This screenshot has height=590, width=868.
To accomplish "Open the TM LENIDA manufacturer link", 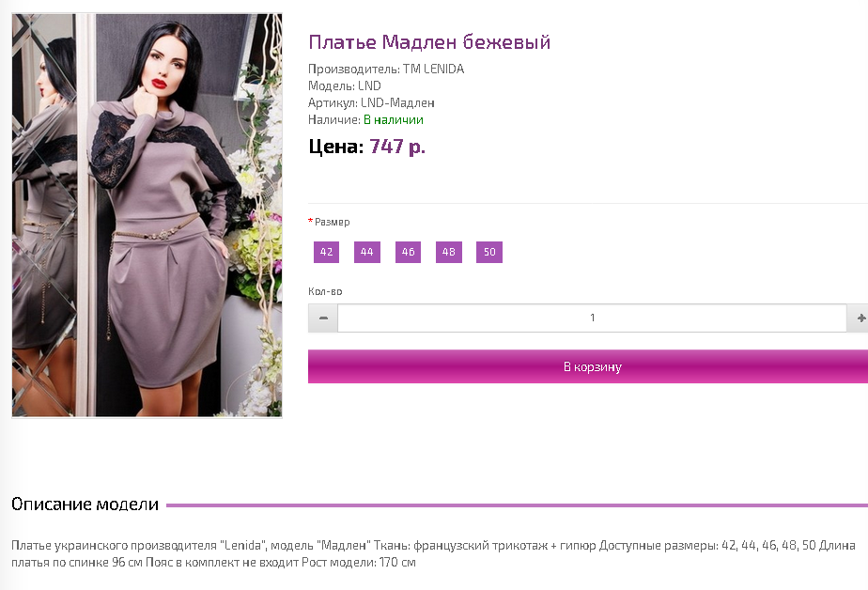I will (x=433, y=70).
